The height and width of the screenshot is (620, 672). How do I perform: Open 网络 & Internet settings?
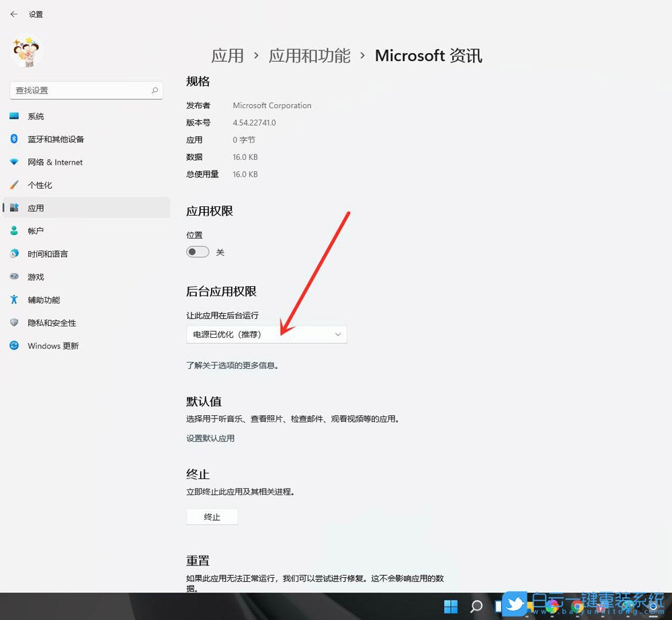point(56,162)
